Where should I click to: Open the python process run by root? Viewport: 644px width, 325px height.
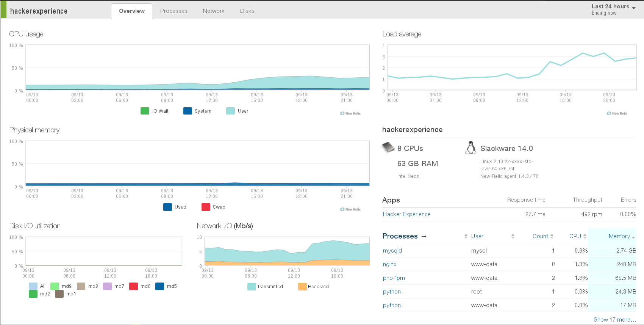392,292
